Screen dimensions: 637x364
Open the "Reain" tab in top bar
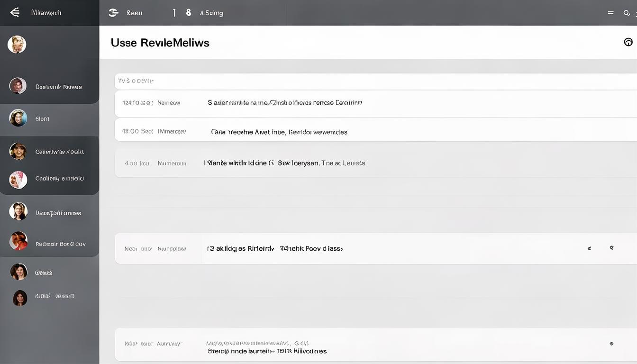click(135, 13)
